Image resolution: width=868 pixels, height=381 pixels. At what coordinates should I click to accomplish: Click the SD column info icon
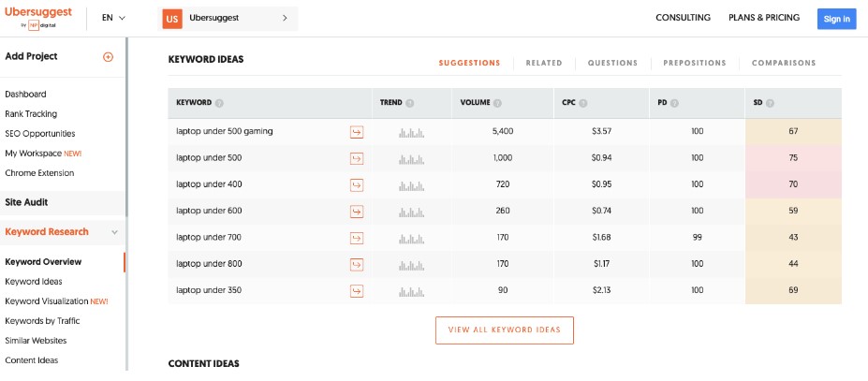(770, 102)
